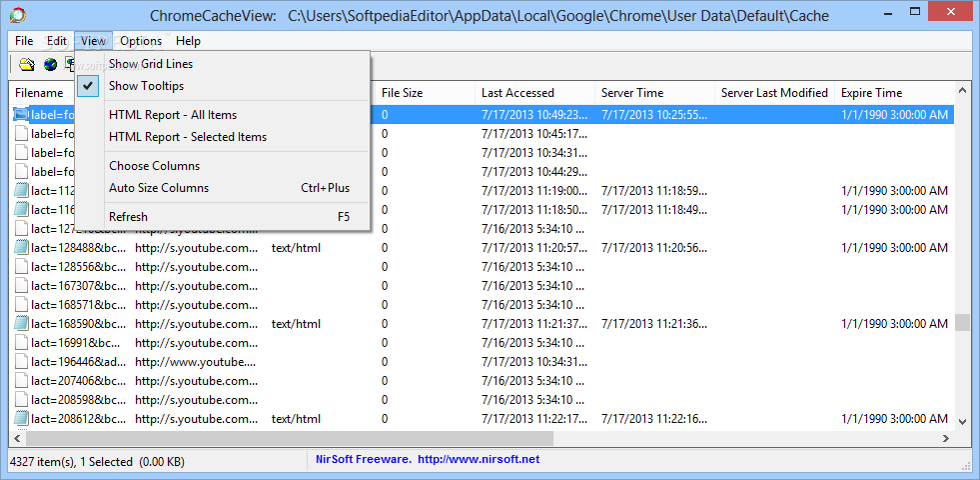Click Server Time 7/17/2013 11:21:36 cell
The image size is (980, 480).
[654, 324]
